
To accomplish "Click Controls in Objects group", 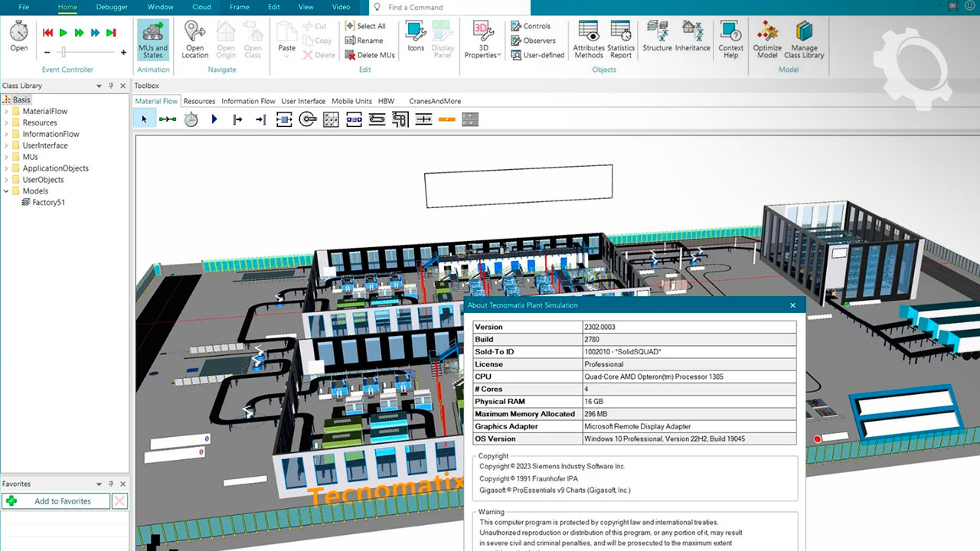I will pyautogui.click(x=531, y=26).
